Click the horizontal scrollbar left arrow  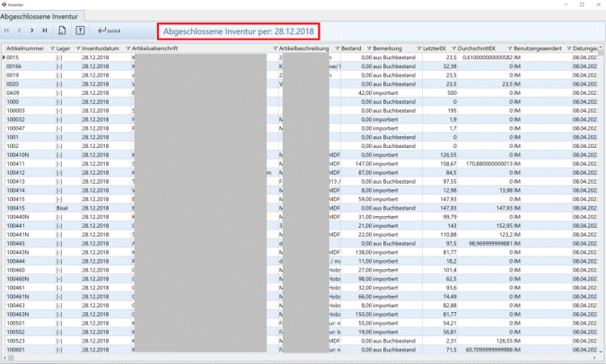coord(4,358)
